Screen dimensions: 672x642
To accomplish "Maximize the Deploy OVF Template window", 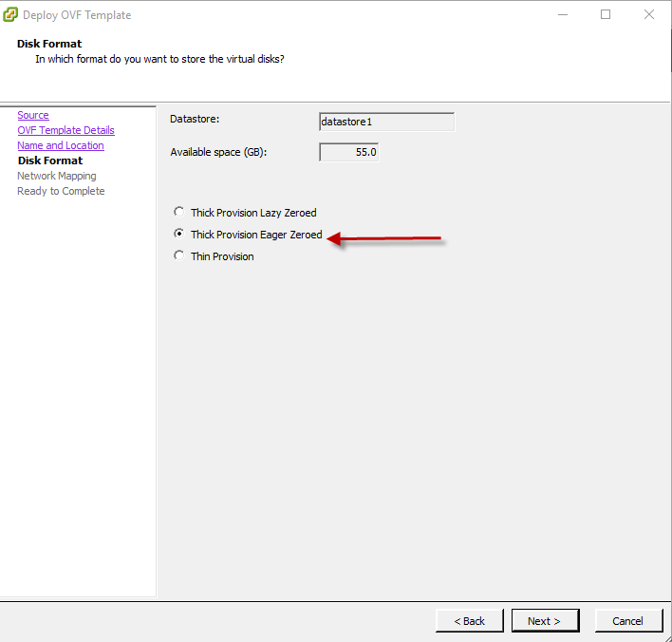I will tap(606, 14).
